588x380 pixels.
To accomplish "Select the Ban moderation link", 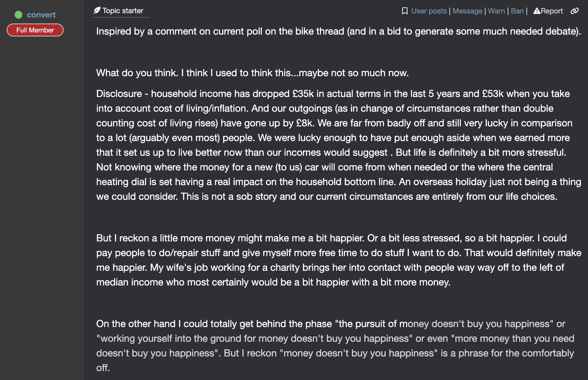I will pyautogui.click(x=517, y=11).
